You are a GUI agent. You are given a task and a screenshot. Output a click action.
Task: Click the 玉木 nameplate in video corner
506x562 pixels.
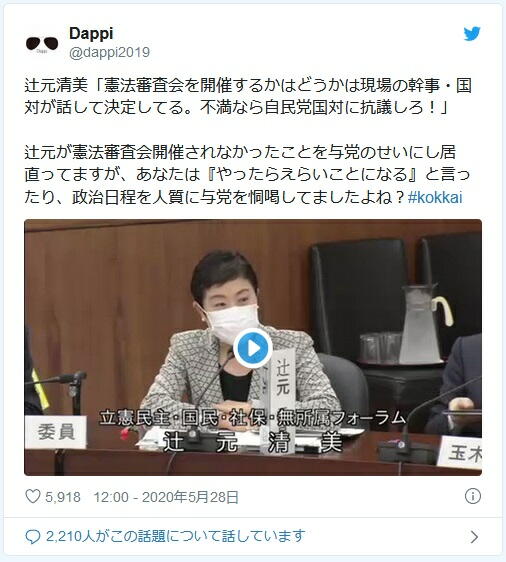tap(461, 452)
